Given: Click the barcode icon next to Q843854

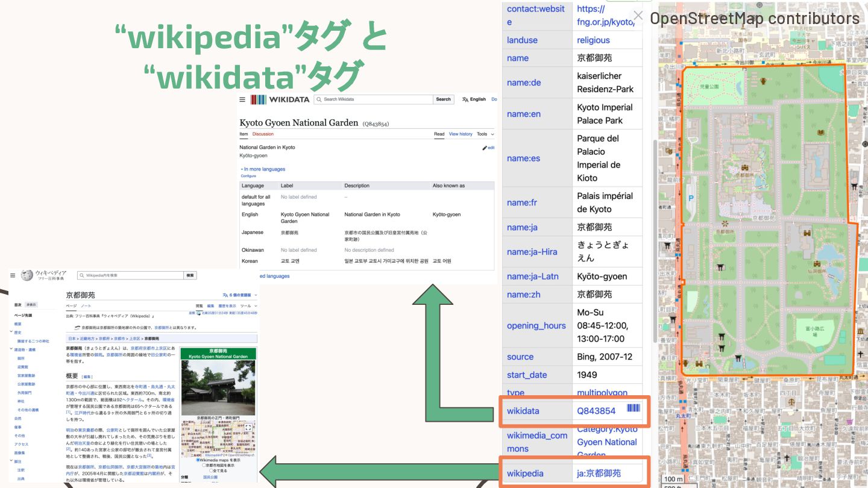Looking at the screenshot, I should 633,408.
